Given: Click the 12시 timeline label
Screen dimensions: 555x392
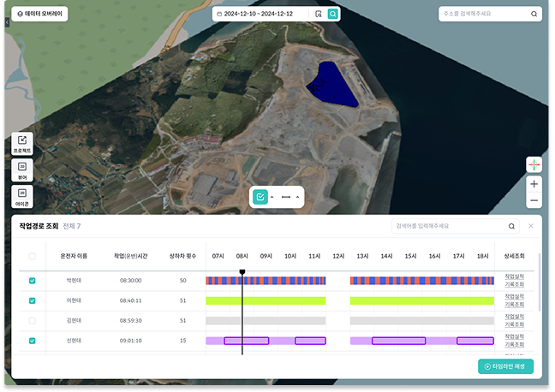Looking at the screenshot, I should tap(338, 256).
